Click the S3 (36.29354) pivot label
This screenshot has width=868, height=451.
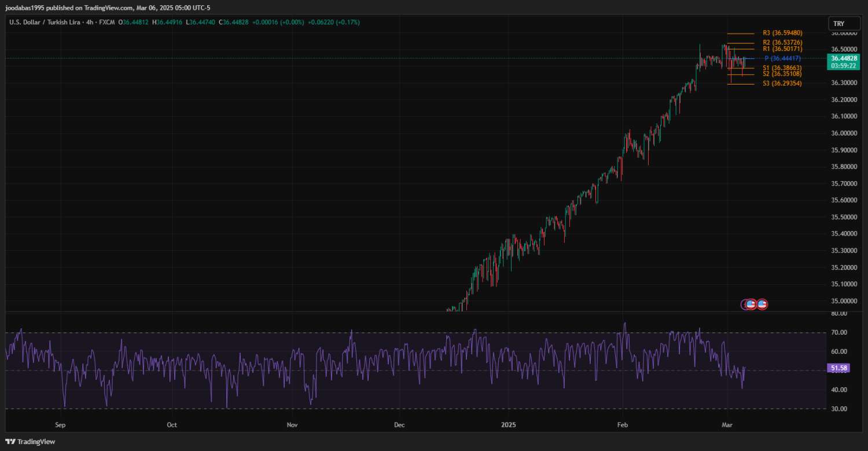point(782,84)
